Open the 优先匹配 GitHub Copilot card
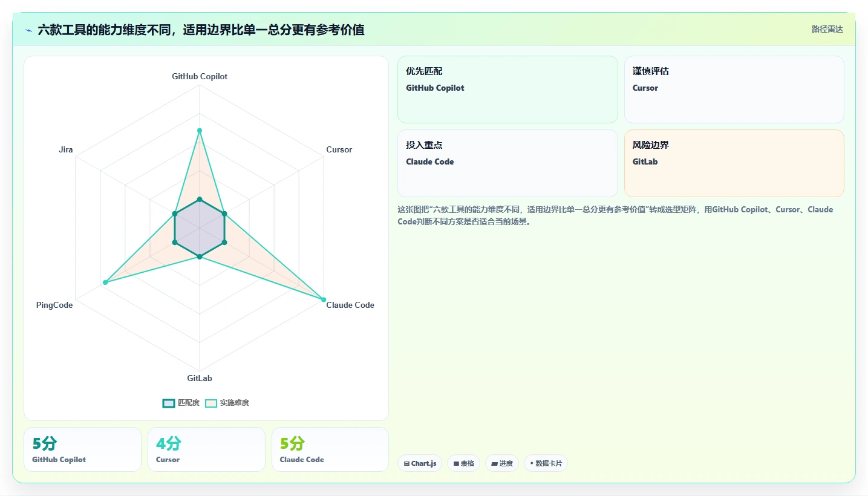 [507, 90]
